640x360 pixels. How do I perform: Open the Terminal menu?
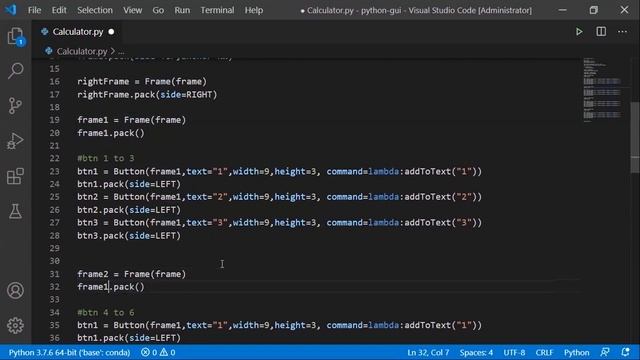coord(217,10)
